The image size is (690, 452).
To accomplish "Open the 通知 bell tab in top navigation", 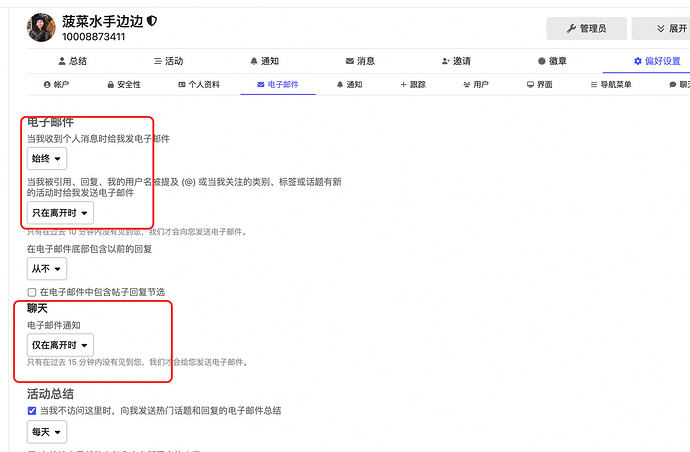I will pyautogui.click(x=264, y=61).
